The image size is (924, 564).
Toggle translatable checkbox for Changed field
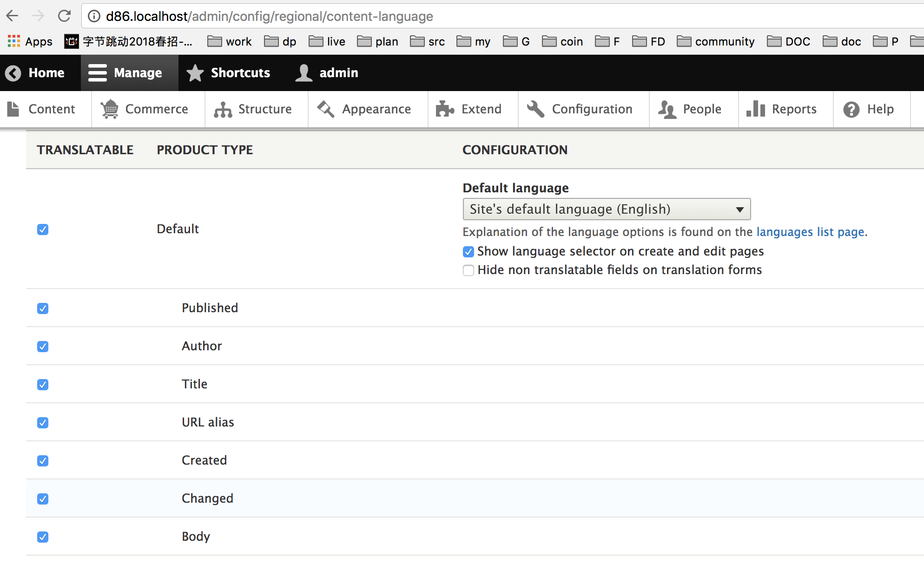[43, 498]
